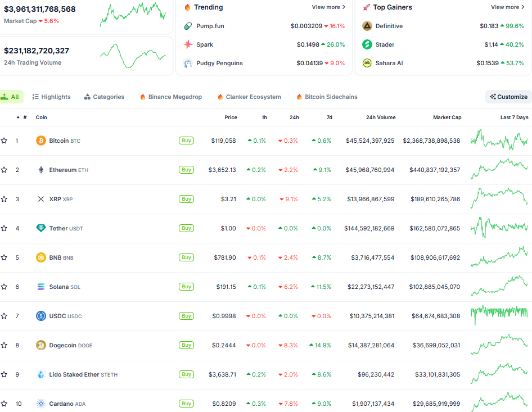Click the Cardano logo icon
The image size is (532, 412).
click(x=41, y=404)
